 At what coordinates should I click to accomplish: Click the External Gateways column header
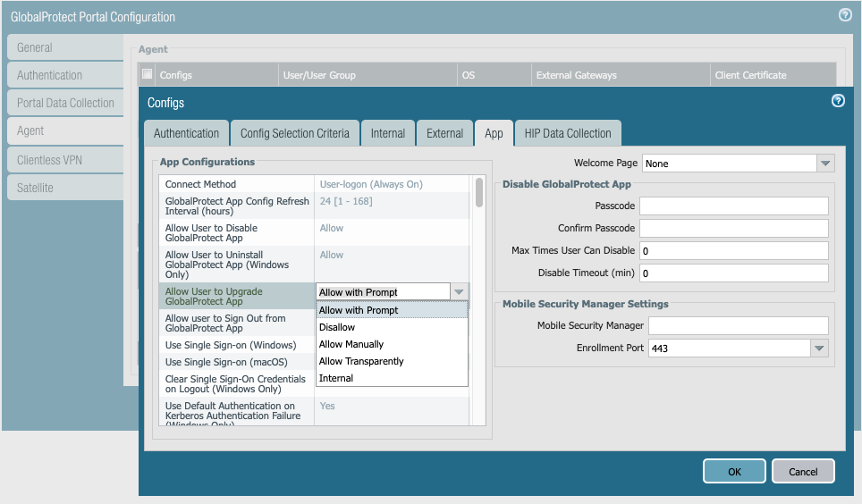tap(621, 75)
